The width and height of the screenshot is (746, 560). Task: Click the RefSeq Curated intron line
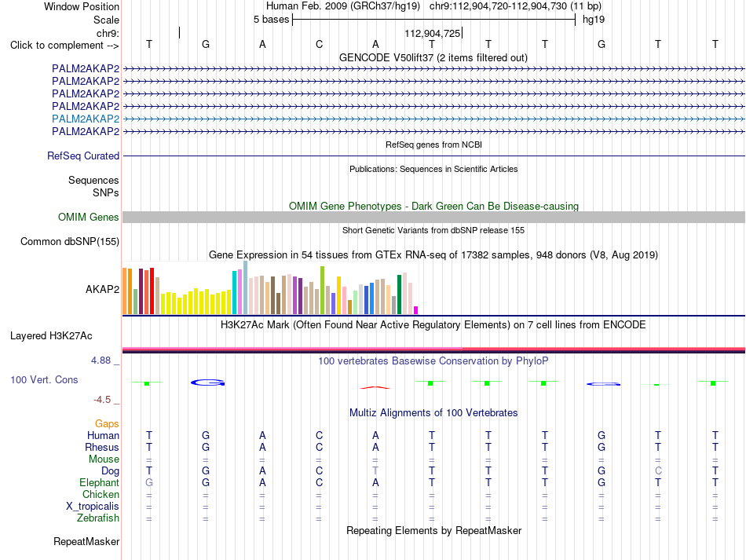433,156
